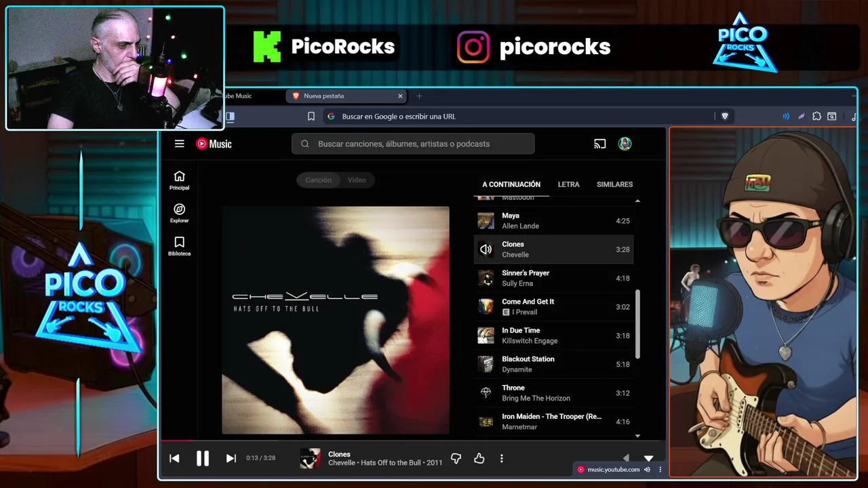
Task: Open the Biblioteca library section
Action: click(x=179, y=246)
